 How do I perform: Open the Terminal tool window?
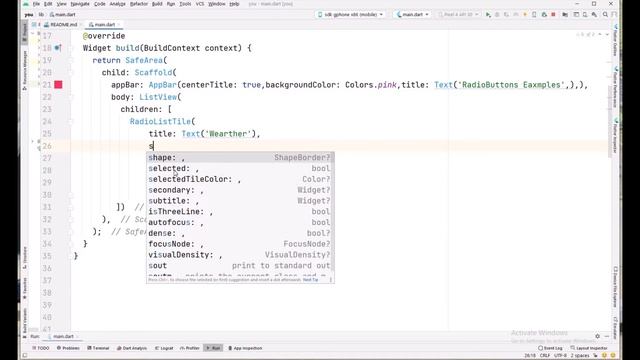tap(98, 348)
